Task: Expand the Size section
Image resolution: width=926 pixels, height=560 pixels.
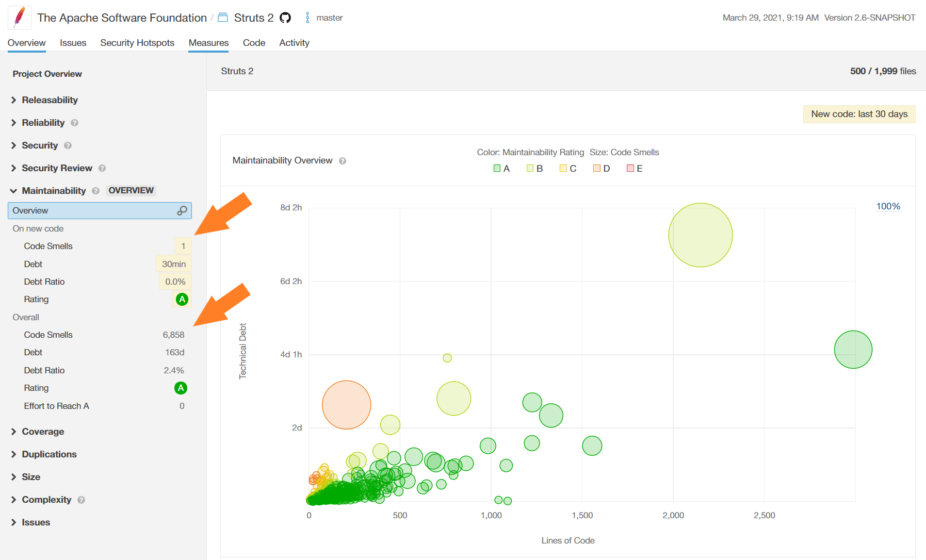Action: pos(26,477)
